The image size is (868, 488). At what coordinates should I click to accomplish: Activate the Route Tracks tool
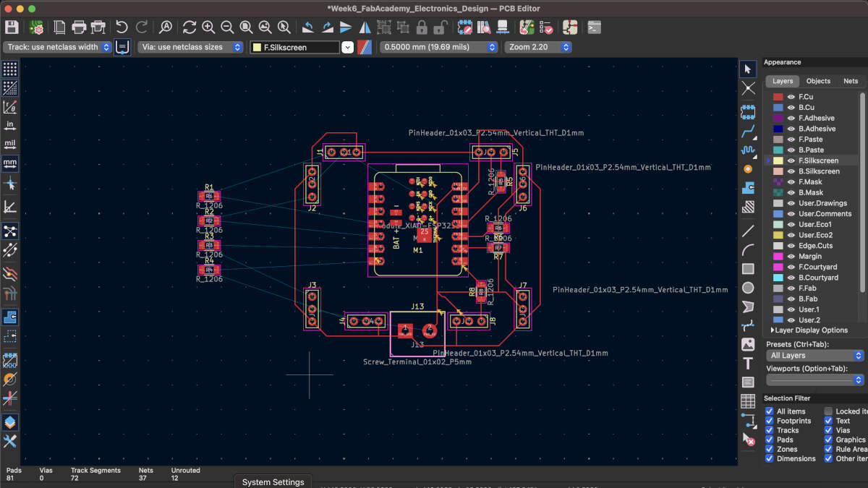click(748, 130)
